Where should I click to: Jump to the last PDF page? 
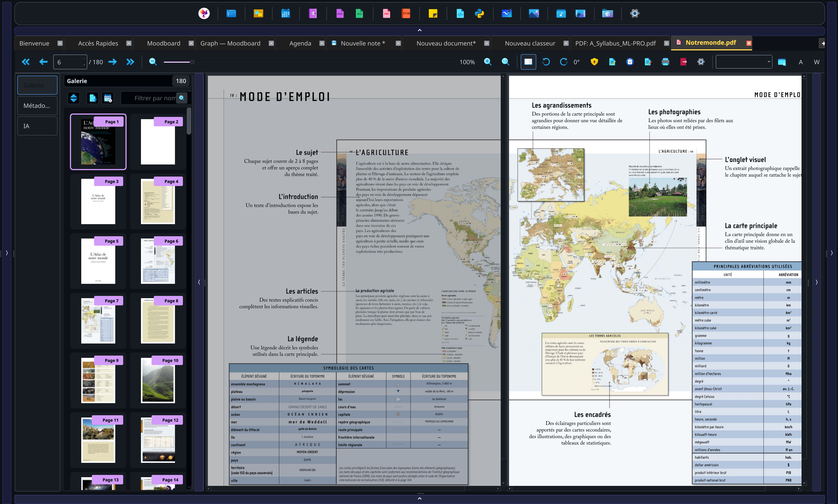pos(130,62)
